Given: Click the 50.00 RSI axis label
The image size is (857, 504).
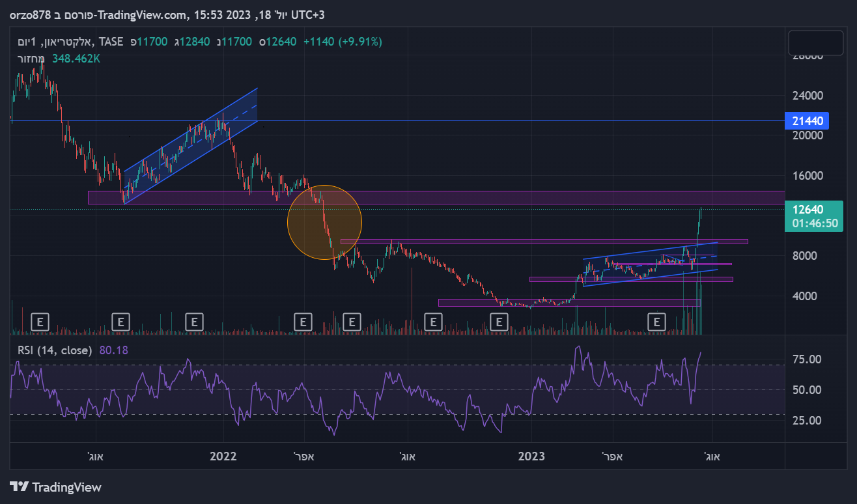Looking at the screenshot, I should coord(806,390).
